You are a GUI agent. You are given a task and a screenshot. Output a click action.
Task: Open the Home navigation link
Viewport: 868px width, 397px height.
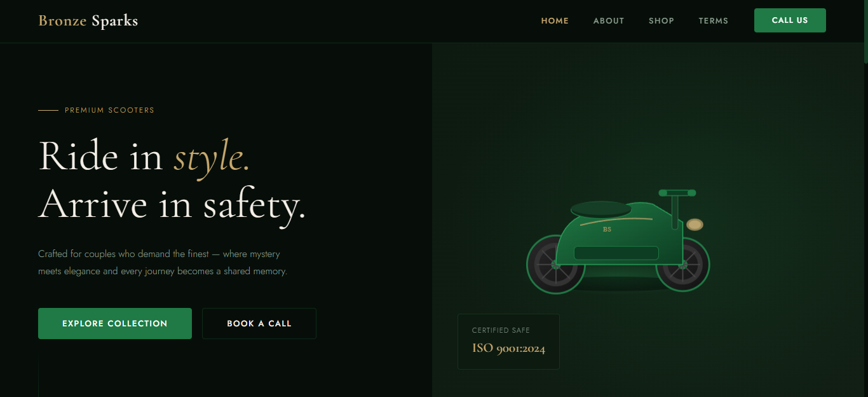(x=555, y=20)
